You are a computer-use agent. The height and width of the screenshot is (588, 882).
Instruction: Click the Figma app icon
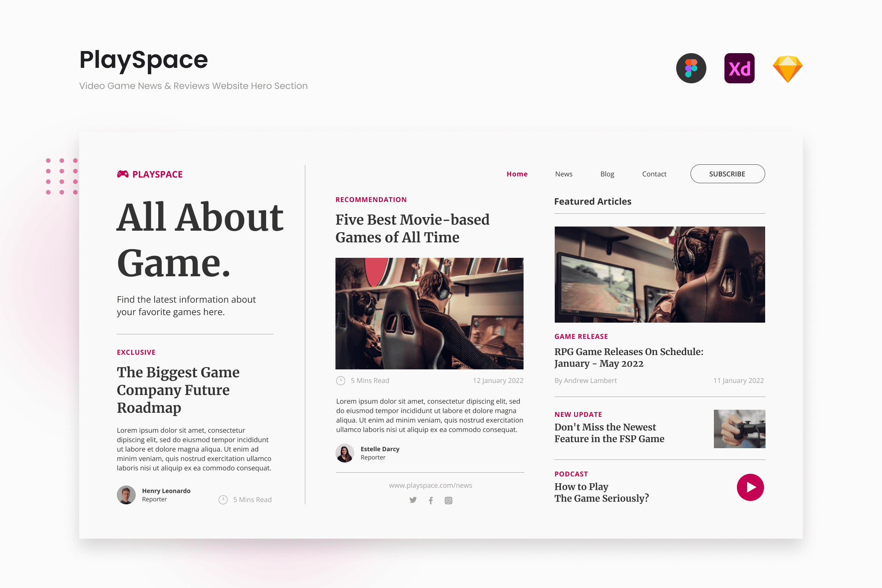691,68
